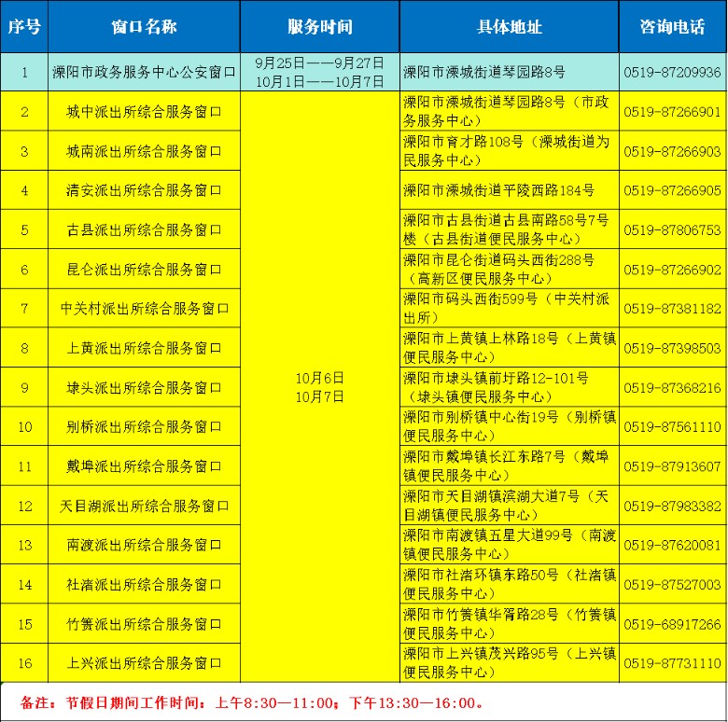Click phone number 0519-87620081

click(x=673, y=545)
